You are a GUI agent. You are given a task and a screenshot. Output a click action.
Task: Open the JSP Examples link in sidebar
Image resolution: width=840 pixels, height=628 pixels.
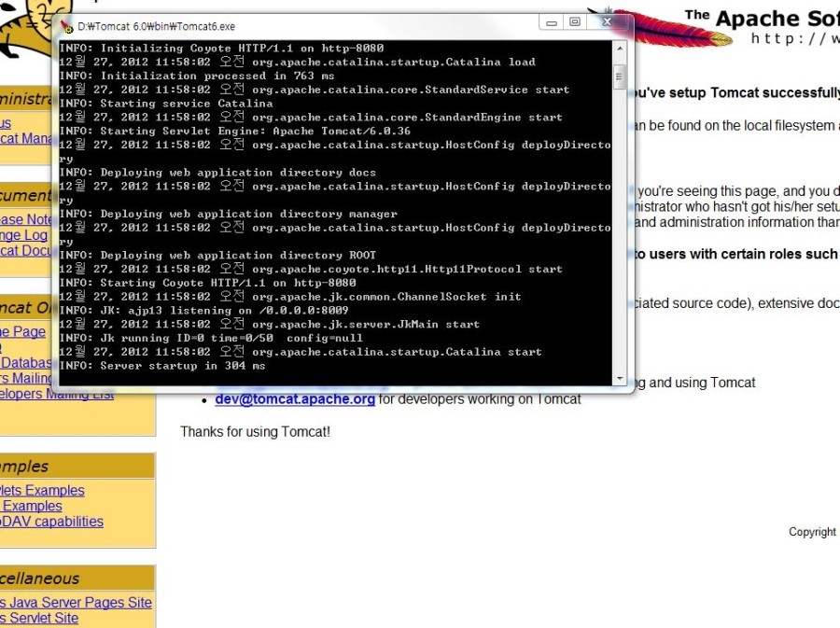tap(31, 506)
